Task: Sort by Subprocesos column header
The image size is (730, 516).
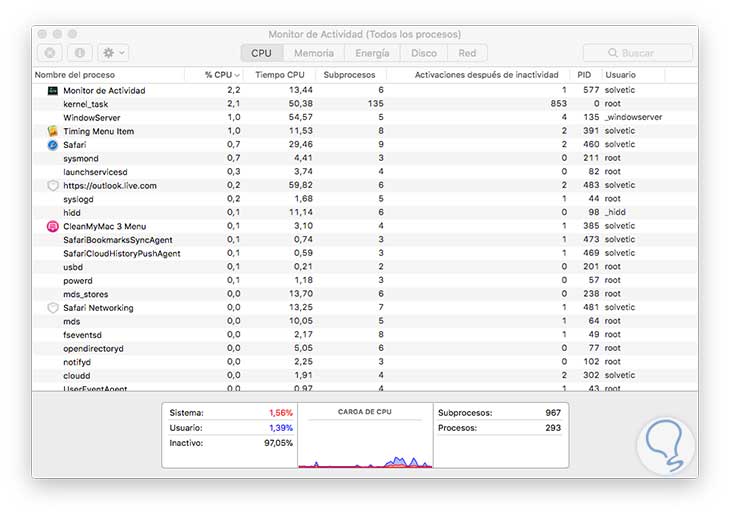Action: click(351, 75)
